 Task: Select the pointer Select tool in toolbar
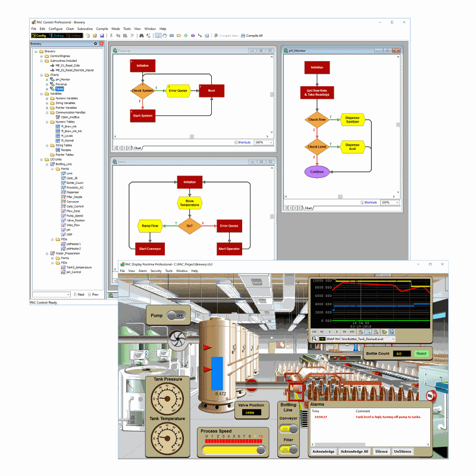point(158,36)
